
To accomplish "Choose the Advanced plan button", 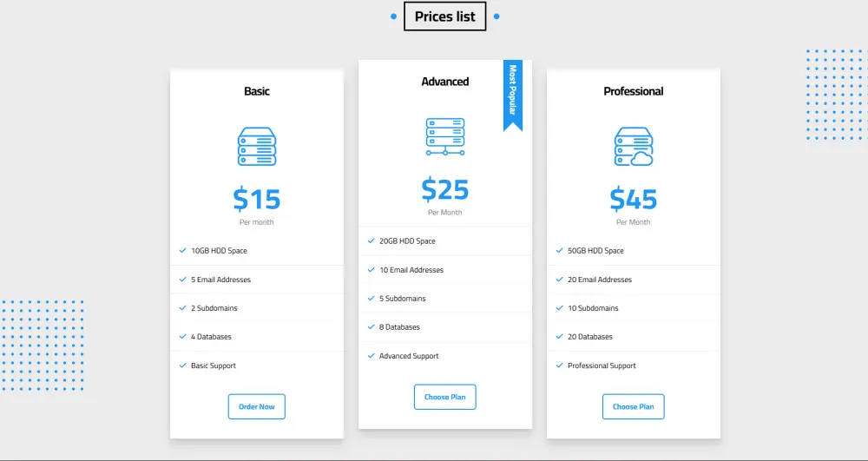I will pos(444,397).
